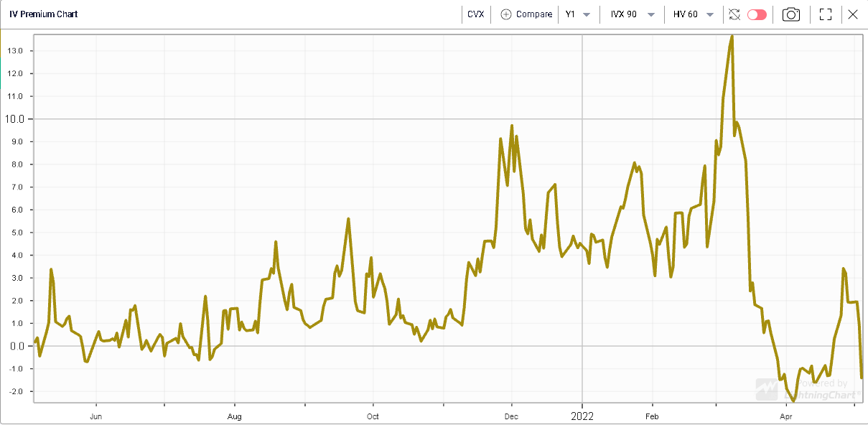Click the Dec x-axis label
Screen dimensions: 868x425
click(511, 416)
